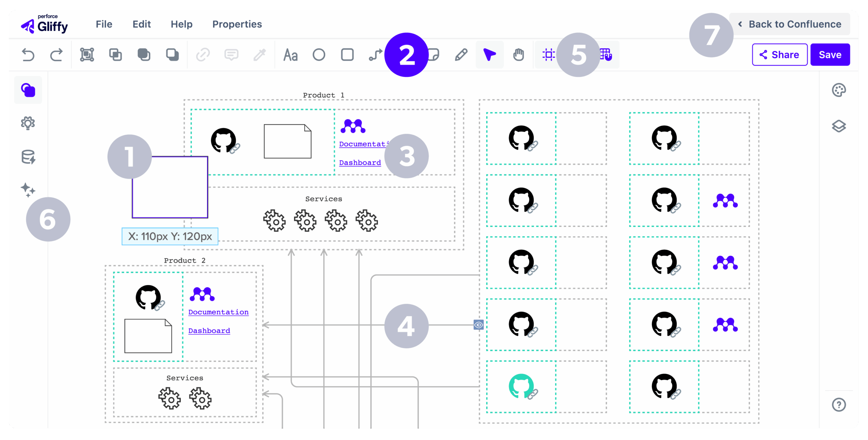This screenshot has width=868, height=440.
Task: Select the Ellipse shape tool
Action: [319, 55]
